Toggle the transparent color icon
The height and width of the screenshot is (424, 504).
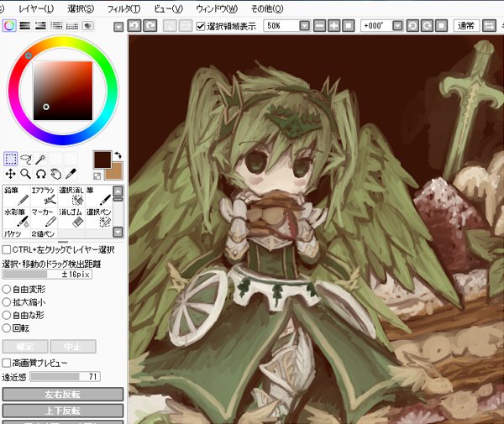click(x=97, y=175)
